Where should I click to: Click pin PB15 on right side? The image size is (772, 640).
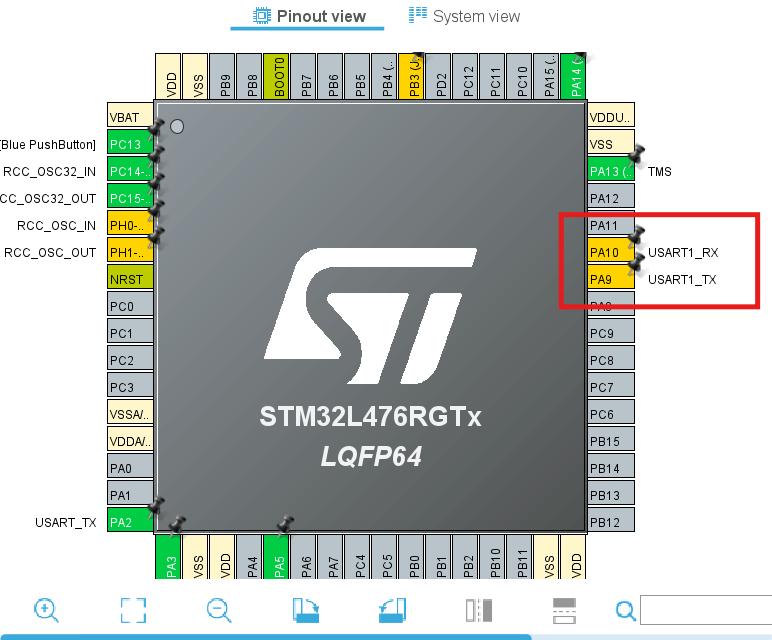pyautogui.click(x=611, y=441)
